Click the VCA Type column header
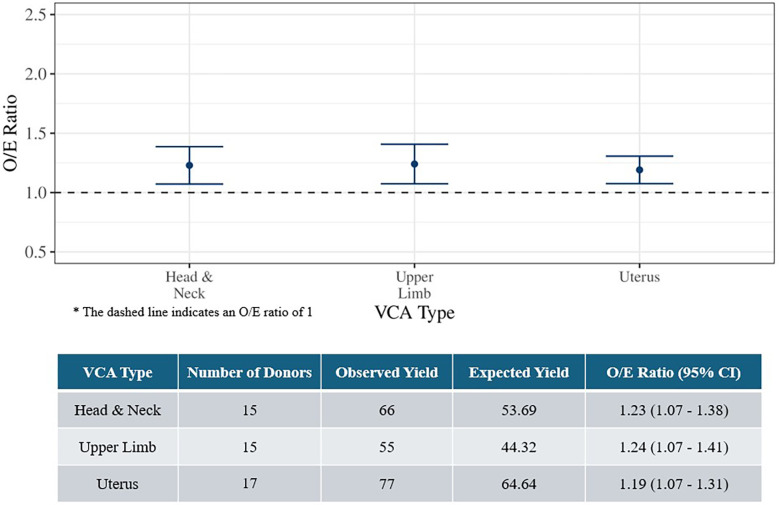The height and width of the screenshot is (505, 779). coord(118,372)
